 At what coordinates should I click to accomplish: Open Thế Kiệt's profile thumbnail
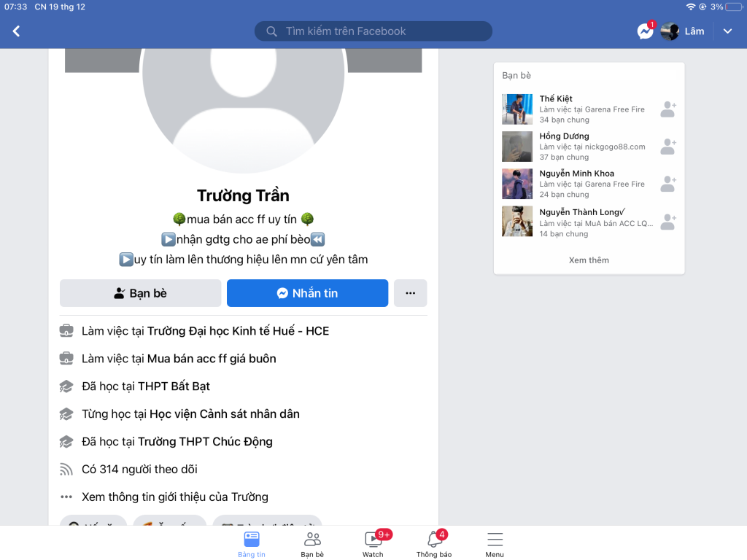tap(517, 109)
